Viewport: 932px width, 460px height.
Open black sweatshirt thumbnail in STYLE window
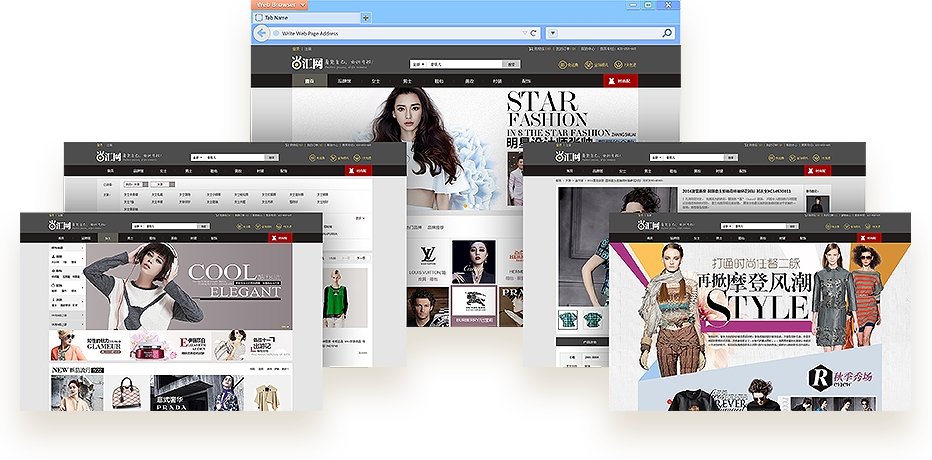(689, 400)
